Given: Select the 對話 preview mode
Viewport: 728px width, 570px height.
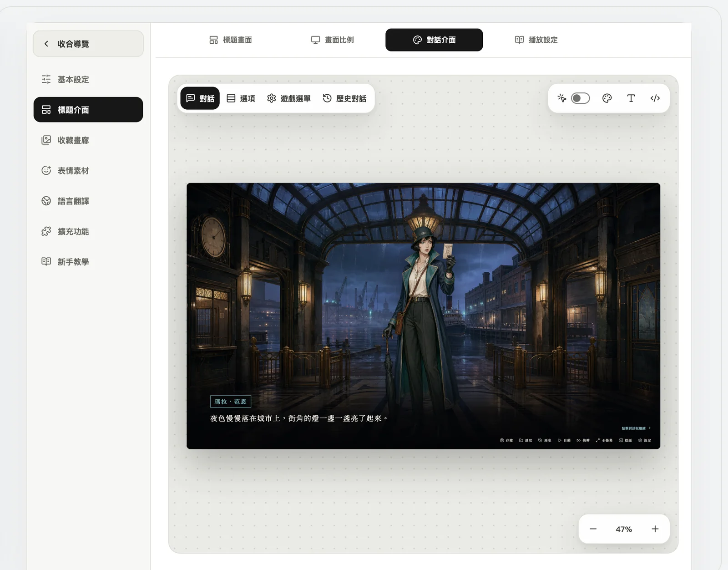Looking at the screenshot, I should (x=200, y=98).
